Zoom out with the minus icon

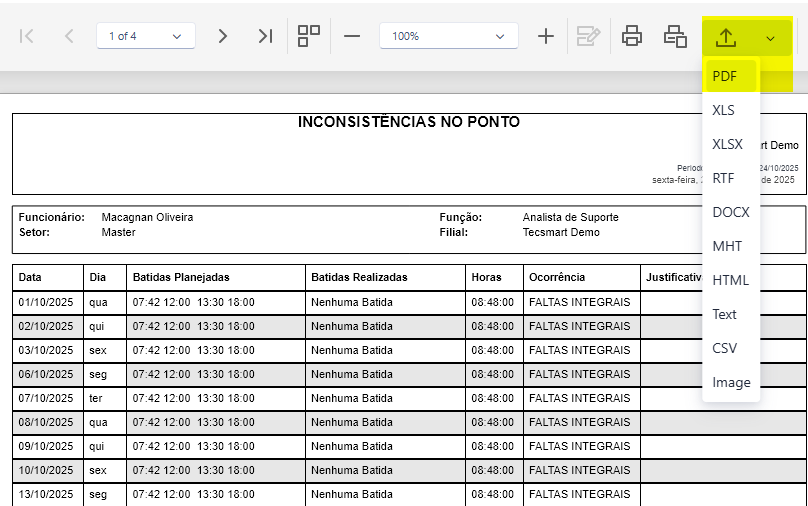point(352,36)
